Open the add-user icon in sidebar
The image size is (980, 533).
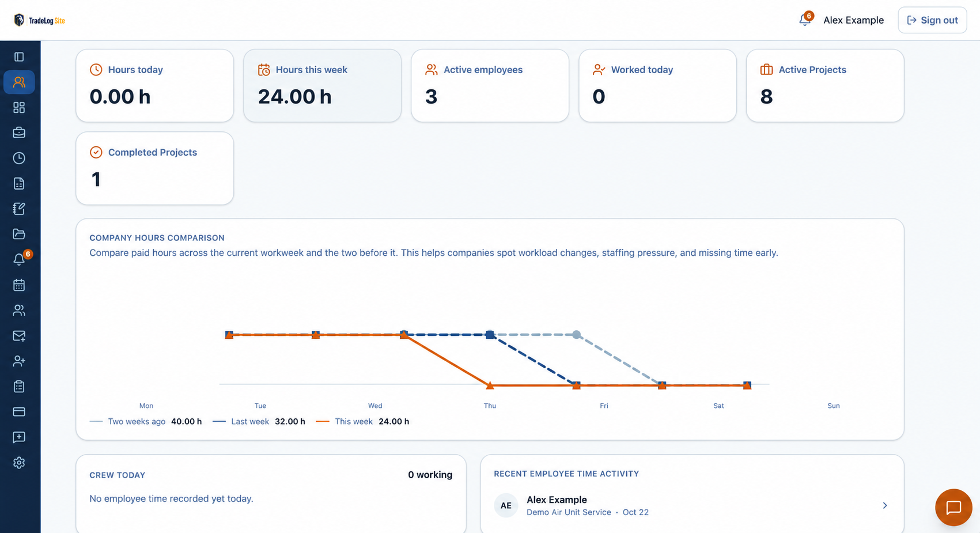(19, 361)
